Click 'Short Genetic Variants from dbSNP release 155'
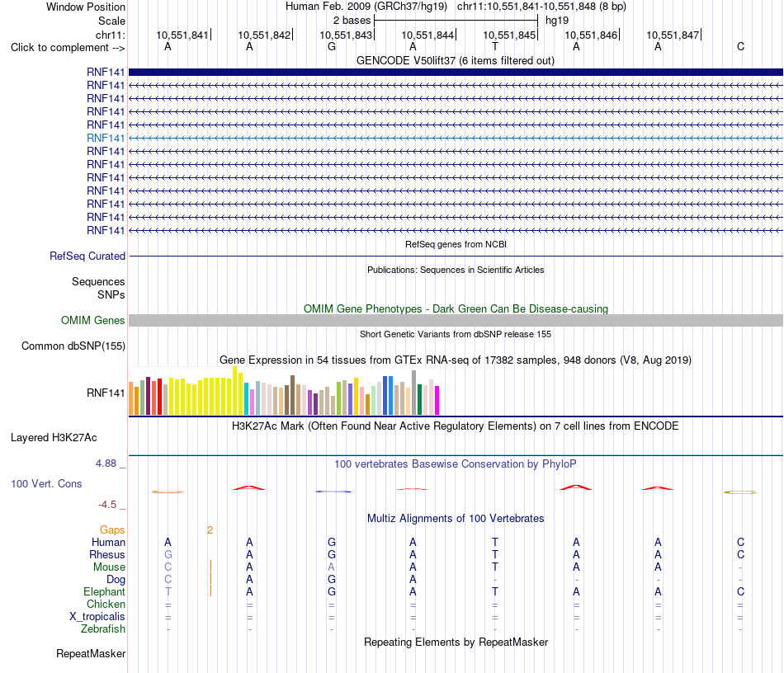The width and height of the screenshot is (784, 673). click(456, 334)
